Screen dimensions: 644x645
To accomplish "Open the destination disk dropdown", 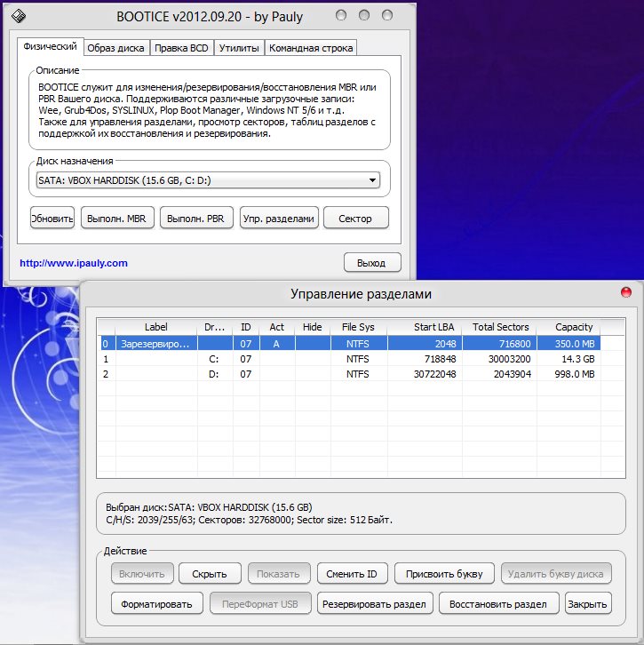I will 372,180.
